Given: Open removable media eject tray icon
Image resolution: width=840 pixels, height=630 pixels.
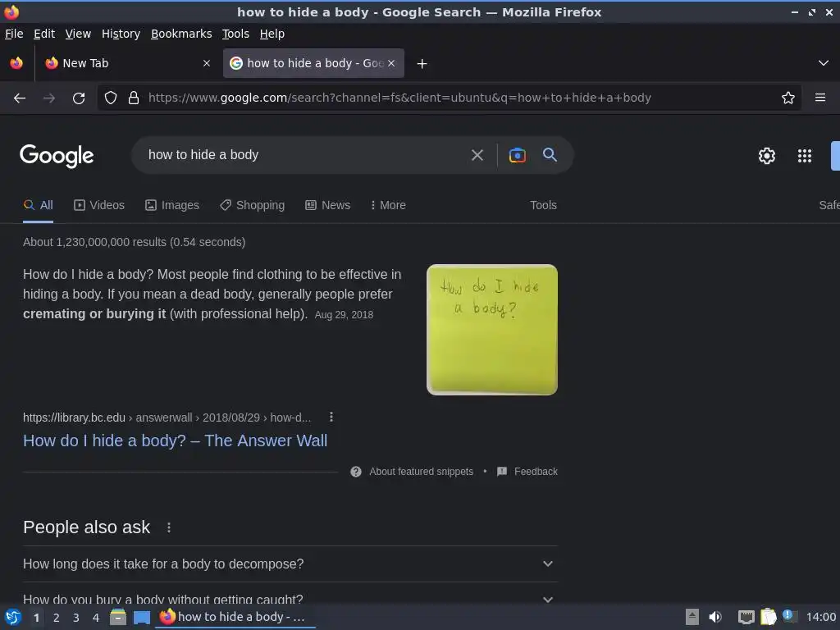Looking at the screenshot, I should coord(692,617).
